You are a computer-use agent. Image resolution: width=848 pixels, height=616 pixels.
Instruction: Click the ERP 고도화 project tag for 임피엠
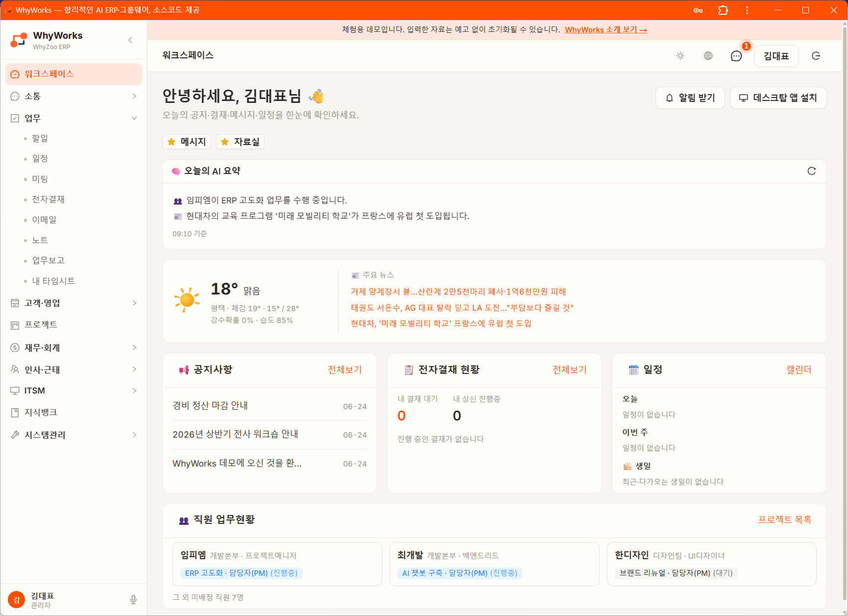point(242,573)
